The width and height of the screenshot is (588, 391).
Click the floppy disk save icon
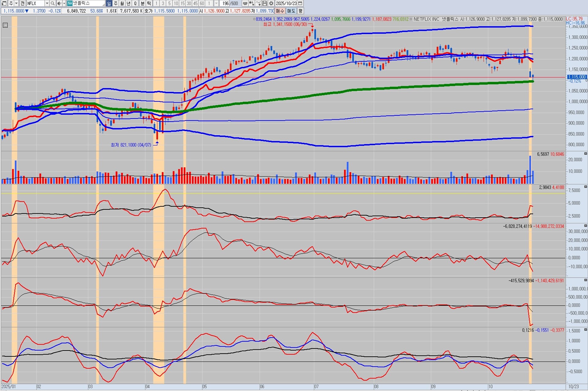pos(265,3)
